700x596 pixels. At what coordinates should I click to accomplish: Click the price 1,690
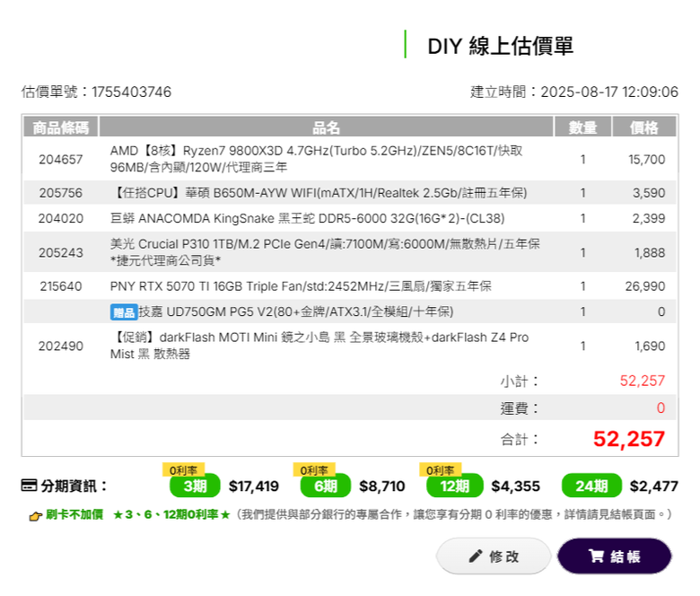[650, 346]
